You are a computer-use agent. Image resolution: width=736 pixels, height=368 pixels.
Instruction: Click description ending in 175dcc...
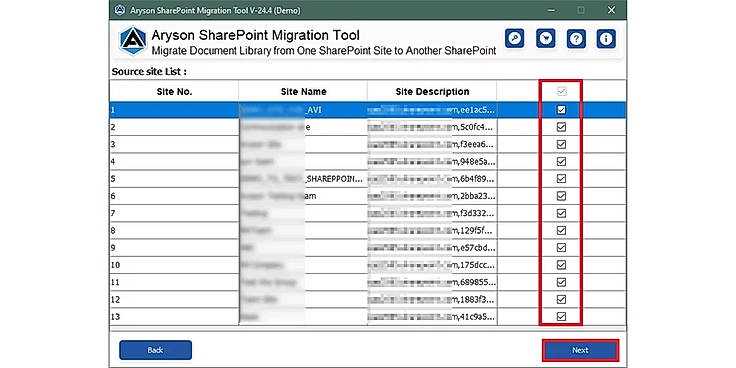click(x=432, y=265)
